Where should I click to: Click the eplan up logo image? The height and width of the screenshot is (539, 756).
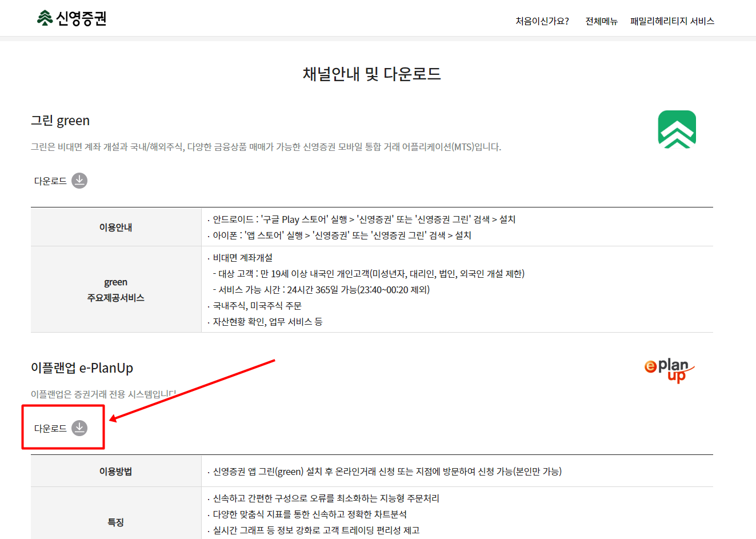point(669,370)
